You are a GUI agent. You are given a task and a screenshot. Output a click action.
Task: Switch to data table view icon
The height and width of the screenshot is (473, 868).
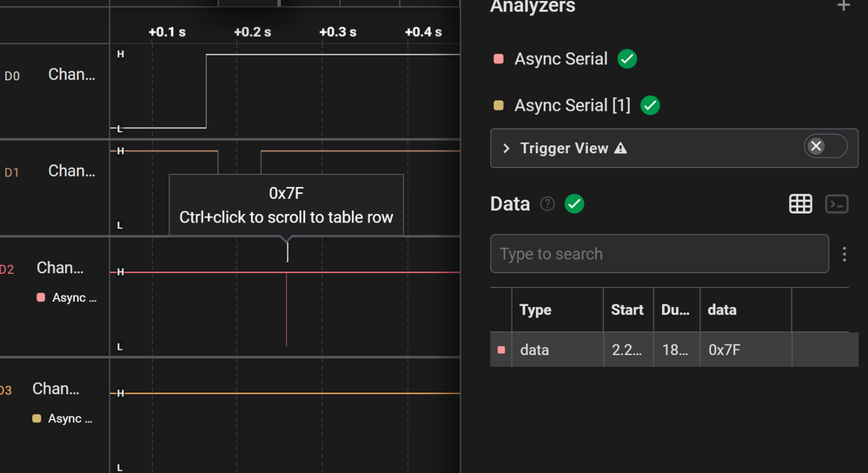click(x=800, y=203)
